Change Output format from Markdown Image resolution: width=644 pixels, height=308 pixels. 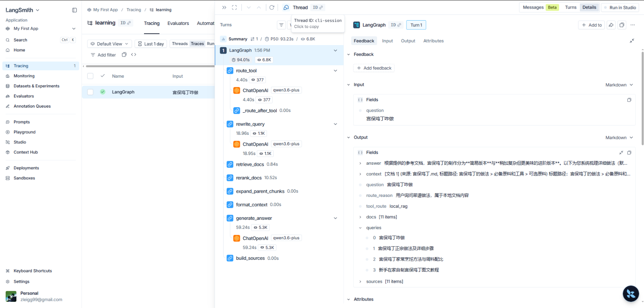click(x=619, y=138)
